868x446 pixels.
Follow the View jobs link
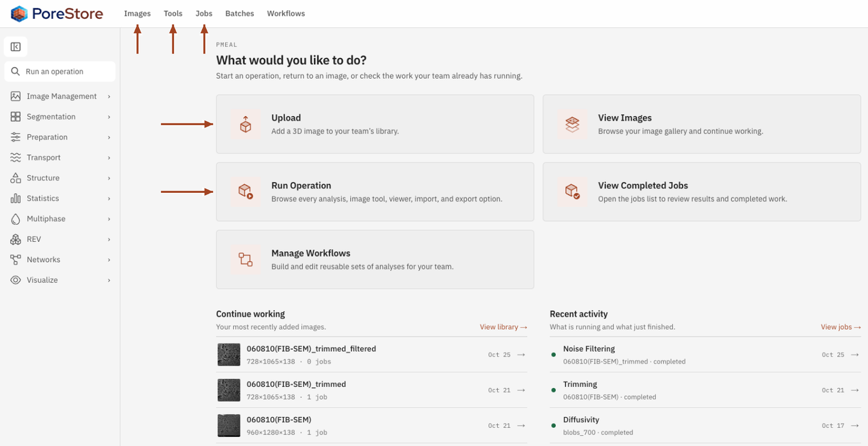[x=840, y=327]
